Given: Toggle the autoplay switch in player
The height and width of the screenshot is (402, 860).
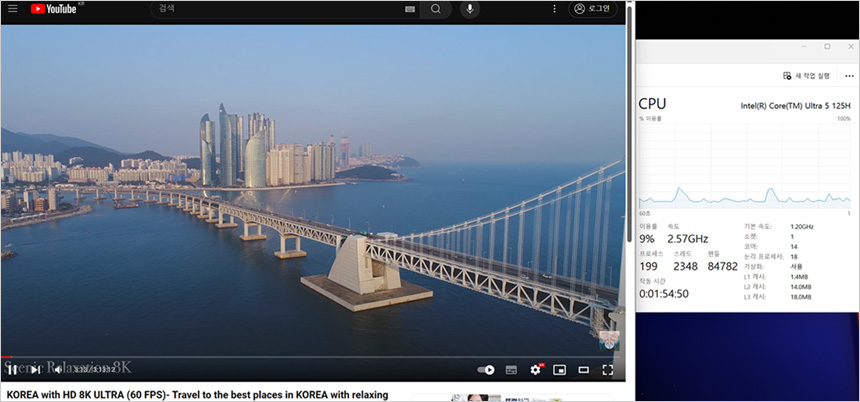Looking at the screenshot, I should (x=486, y=370).
